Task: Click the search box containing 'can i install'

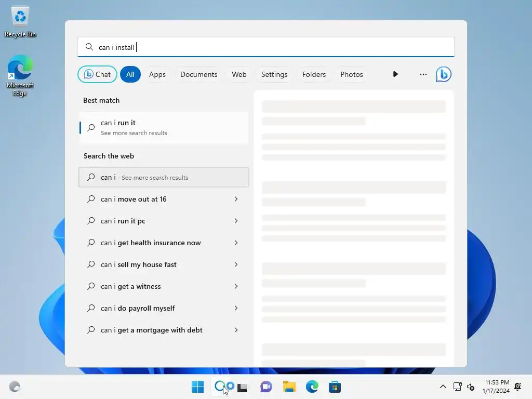Action: (265, 47)
